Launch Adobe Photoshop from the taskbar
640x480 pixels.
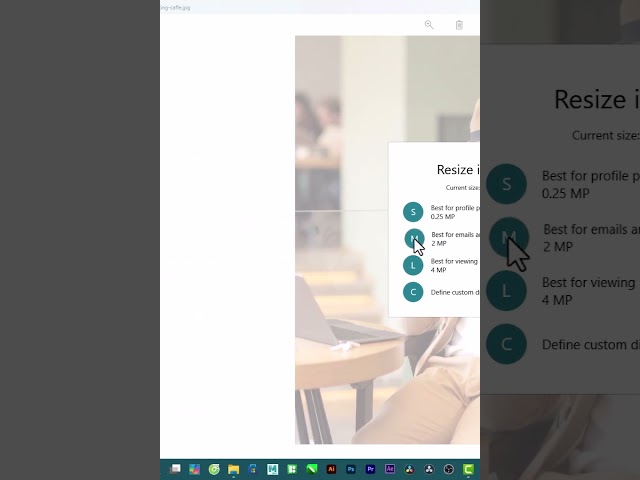pyautogui.click(x=351, y=469)
